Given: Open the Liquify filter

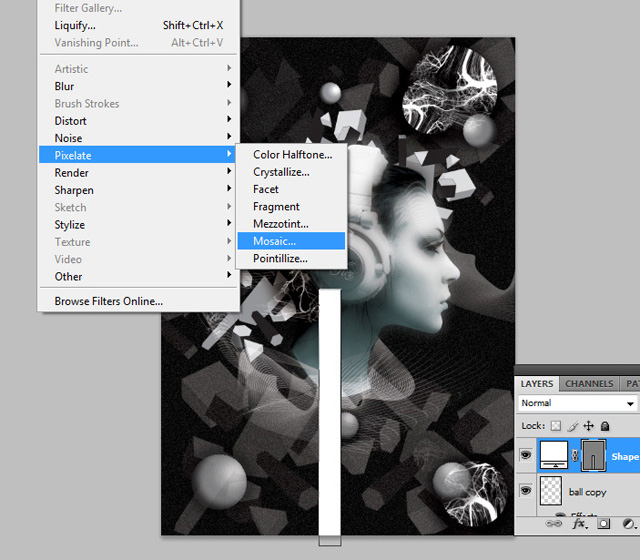Looking at the screenshot, I should (x=75, y=25).
